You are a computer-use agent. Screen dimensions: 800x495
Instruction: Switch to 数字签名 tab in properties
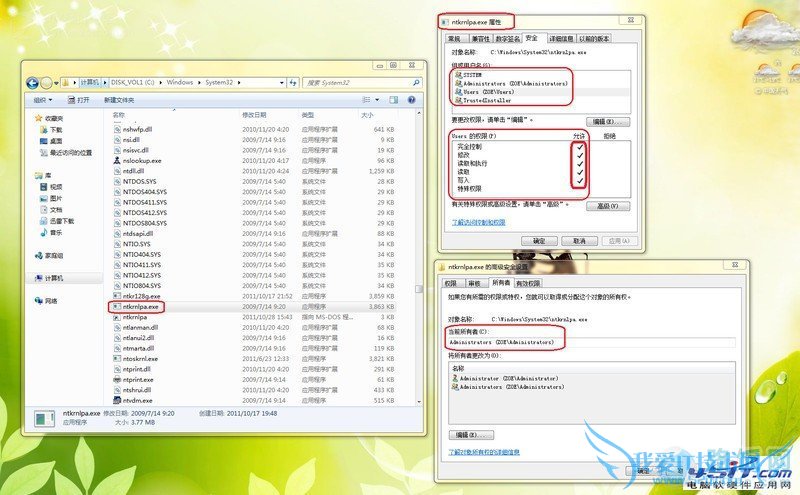(508, 39)
